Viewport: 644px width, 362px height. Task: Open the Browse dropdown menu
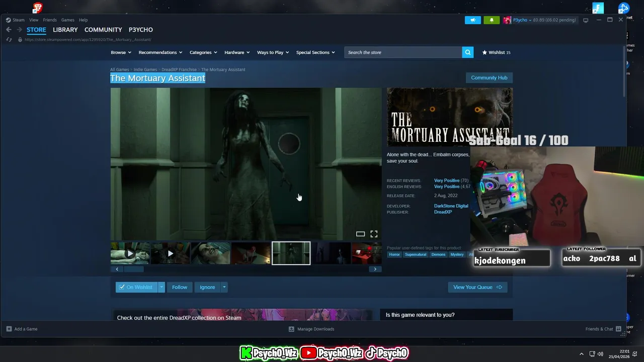121,52
